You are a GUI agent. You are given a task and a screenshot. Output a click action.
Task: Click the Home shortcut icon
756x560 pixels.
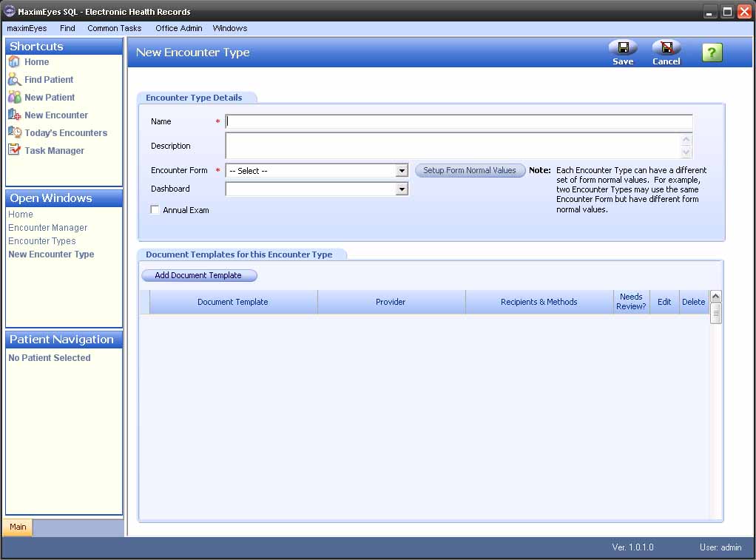(14, 61)
